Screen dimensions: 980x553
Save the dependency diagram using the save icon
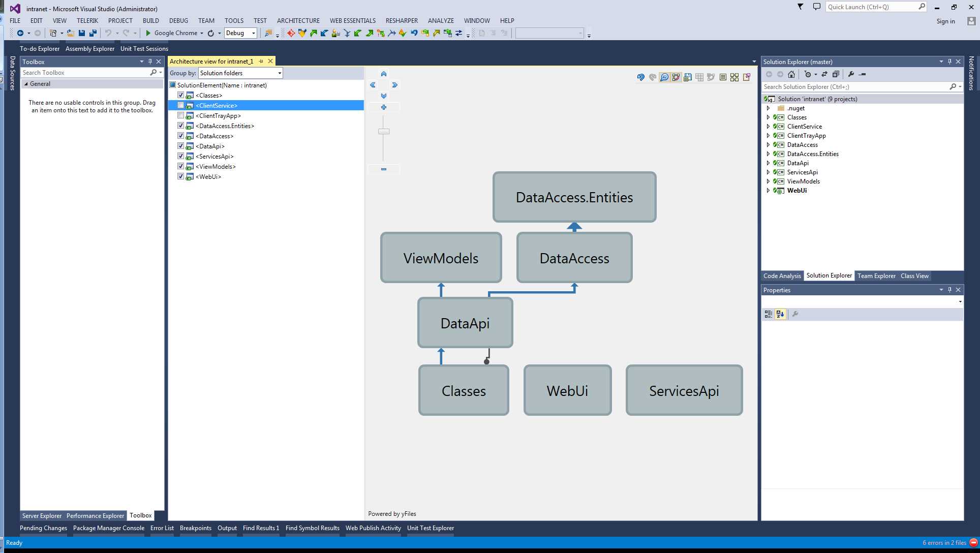(x=688, y=77)
